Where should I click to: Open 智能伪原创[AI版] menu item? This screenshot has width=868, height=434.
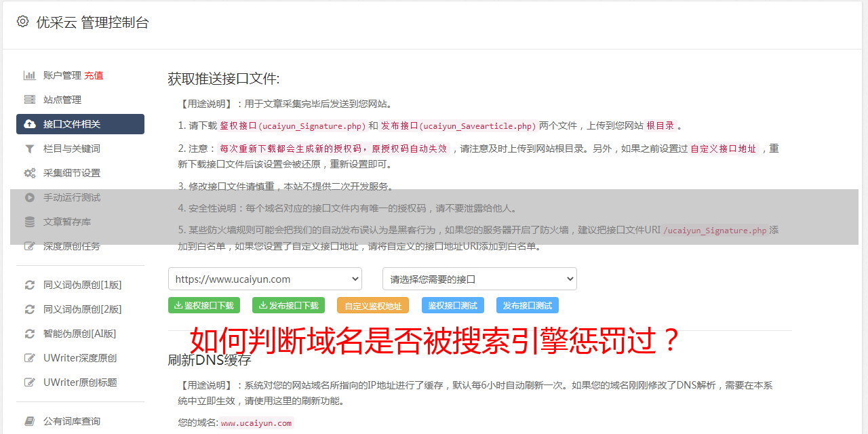coord(80,334)
